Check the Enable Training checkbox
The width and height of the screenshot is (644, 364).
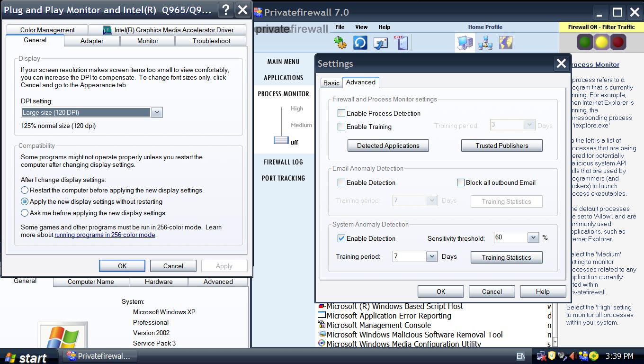click(341, 127)
